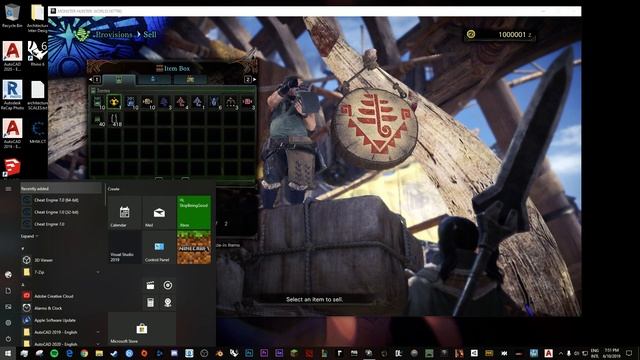Image resolution: width=640 pixels, height=360 pixels.
Task: Select the item with quantity 418
Action: coord(114,119)
